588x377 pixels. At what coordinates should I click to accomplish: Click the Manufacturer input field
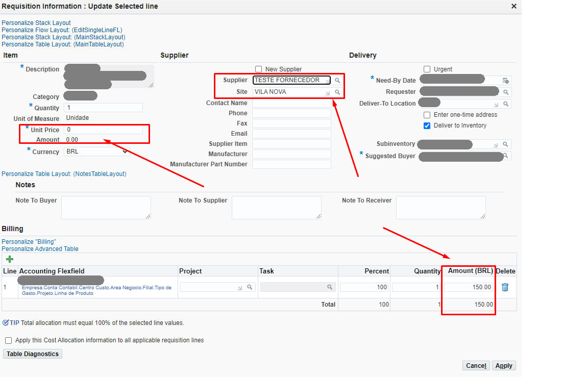(291, 154)
